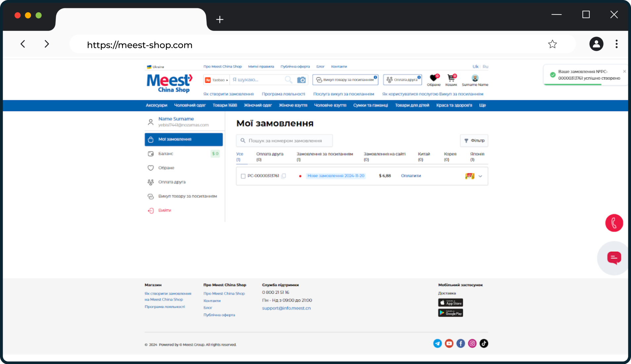
Task: Click the red phone call button
Action: click(x=614, y=223)
